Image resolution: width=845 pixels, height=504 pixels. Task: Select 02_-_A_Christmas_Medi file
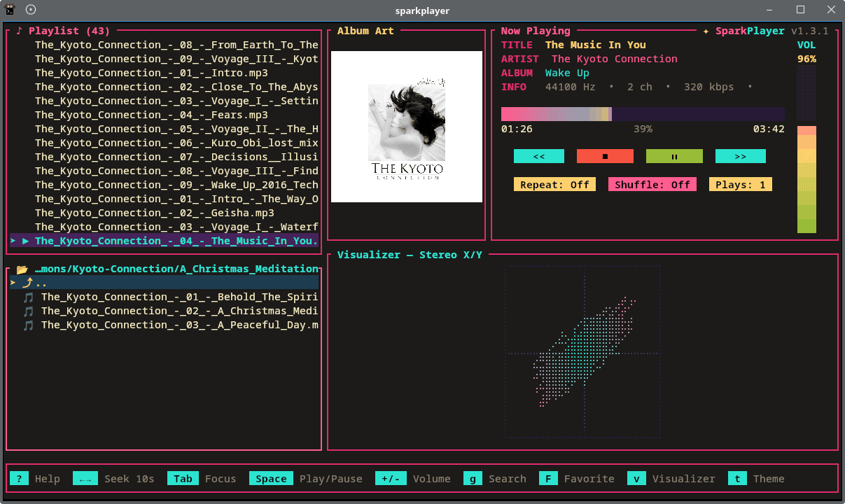click(180, 311)
